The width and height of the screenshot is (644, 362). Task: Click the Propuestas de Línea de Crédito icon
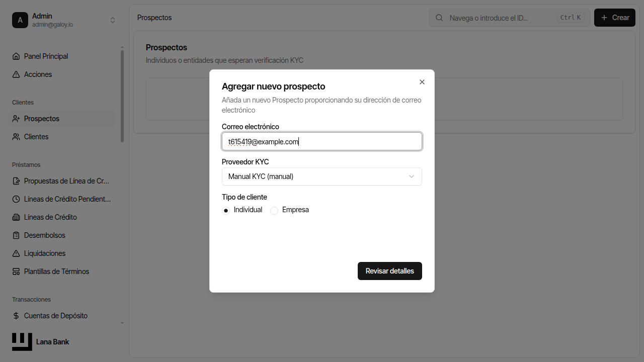[16, 181]
